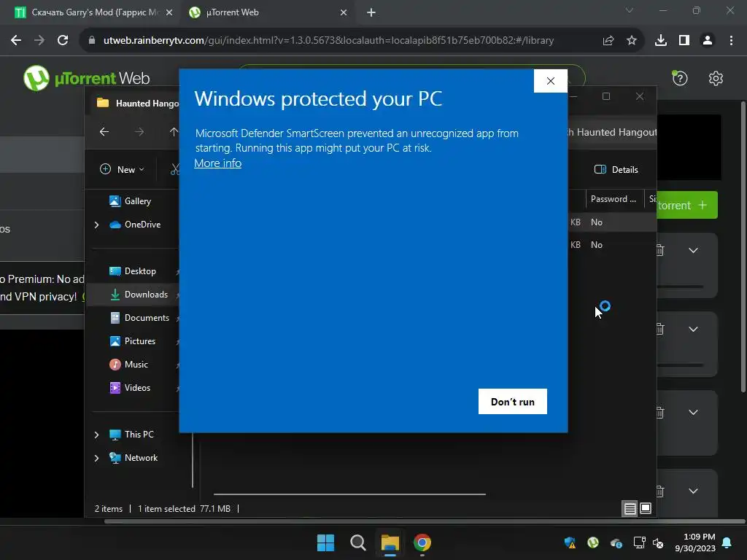747x560 pixels.
Task: Expand the This PC tree node
Action: tap(96, 435)
